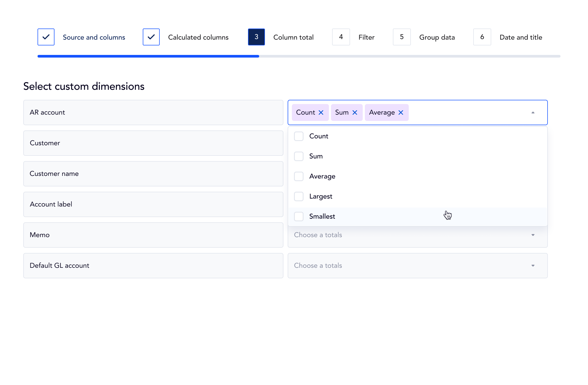Click the step 3 number box
The height and width of the screenshot is (385, 588).
256,37
